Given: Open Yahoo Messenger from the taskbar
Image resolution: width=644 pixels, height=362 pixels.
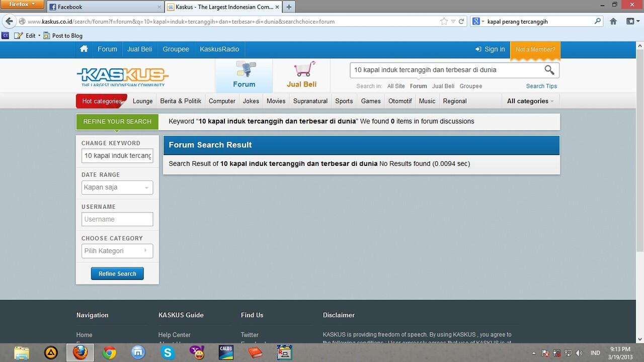Looking at the screenshot, I should point(197,352).
